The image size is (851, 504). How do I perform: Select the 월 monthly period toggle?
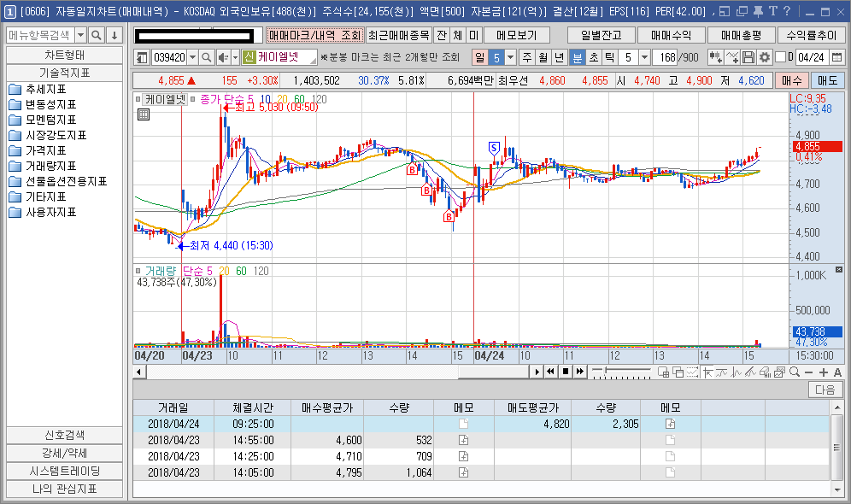click(543, 57)
